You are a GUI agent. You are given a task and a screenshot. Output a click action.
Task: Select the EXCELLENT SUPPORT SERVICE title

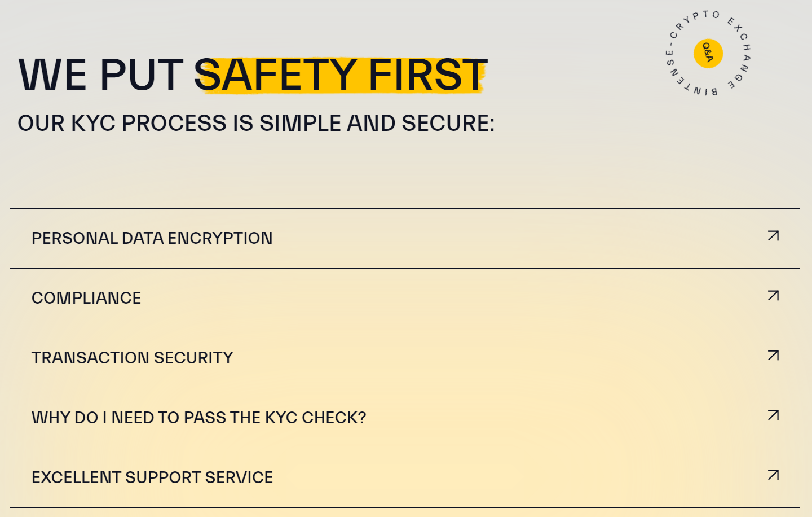152,477
